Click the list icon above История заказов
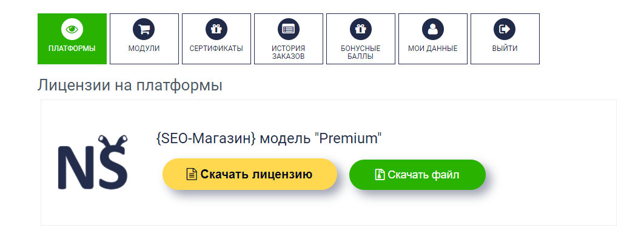The height and width of the screenshot is (233, 644). coord(288,29)
